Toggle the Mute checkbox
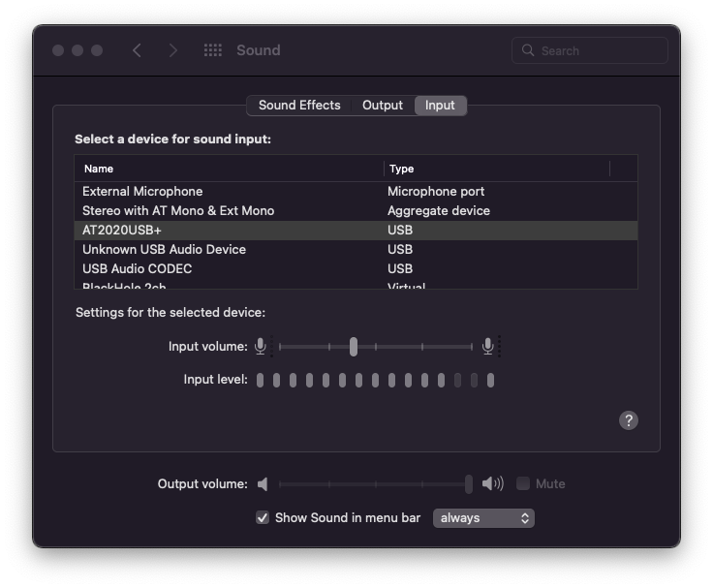Image resolution: width=713 pixels, height=588 pixels. point(523,483)
